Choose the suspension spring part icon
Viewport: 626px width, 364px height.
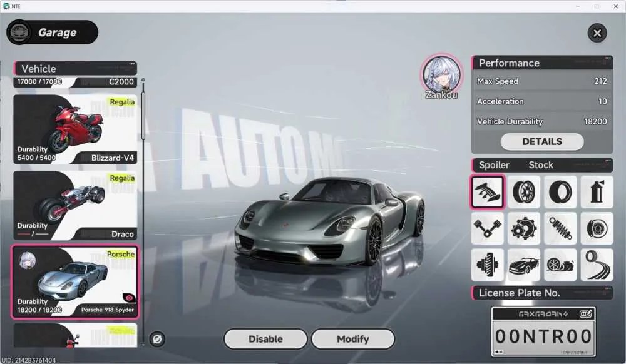click(560, 228)
